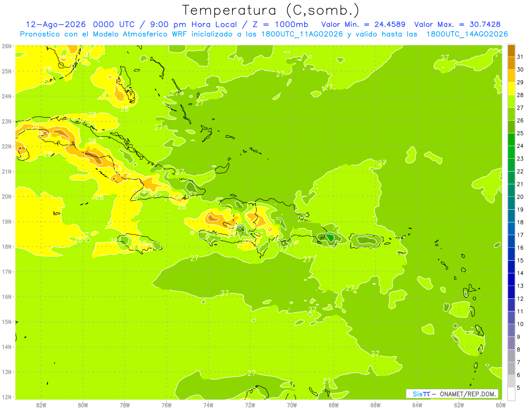Select the "12-Ago-2026 0000 UTC" date text

click(x=80, y=24)
